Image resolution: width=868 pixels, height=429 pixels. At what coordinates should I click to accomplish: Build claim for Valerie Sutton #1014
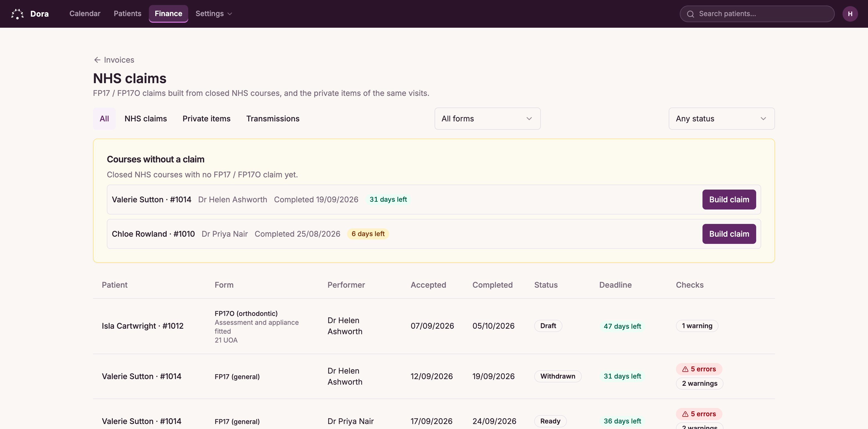(729, 199)
